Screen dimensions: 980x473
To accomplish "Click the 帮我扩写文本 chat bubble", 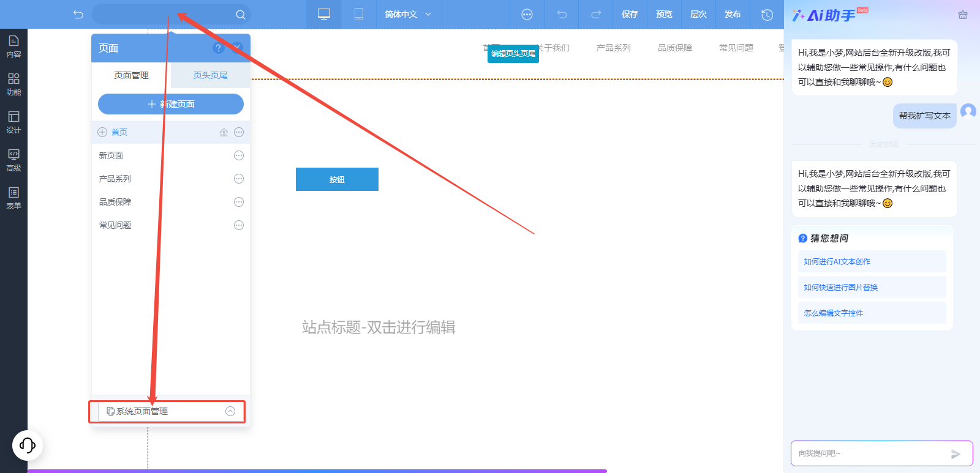I will (x=924, y=116).
